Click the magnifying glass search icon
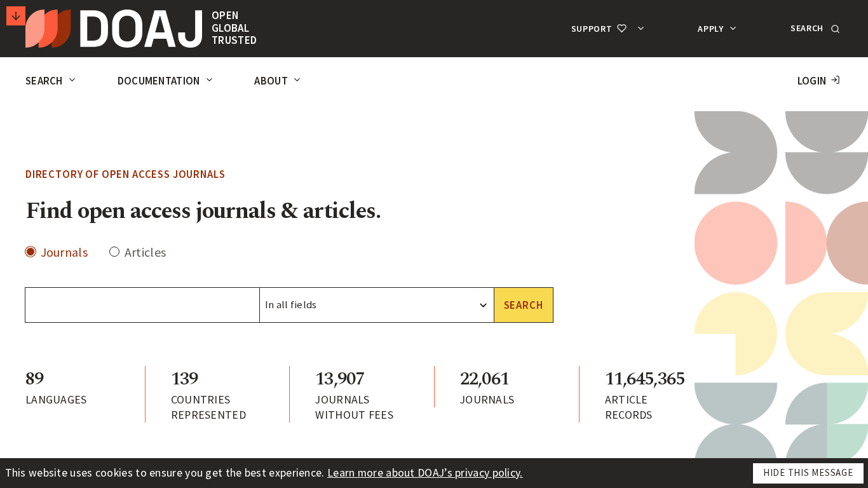The width and height of the screenshot is (868, 488). pyautogui.click(x=835, y=29)
